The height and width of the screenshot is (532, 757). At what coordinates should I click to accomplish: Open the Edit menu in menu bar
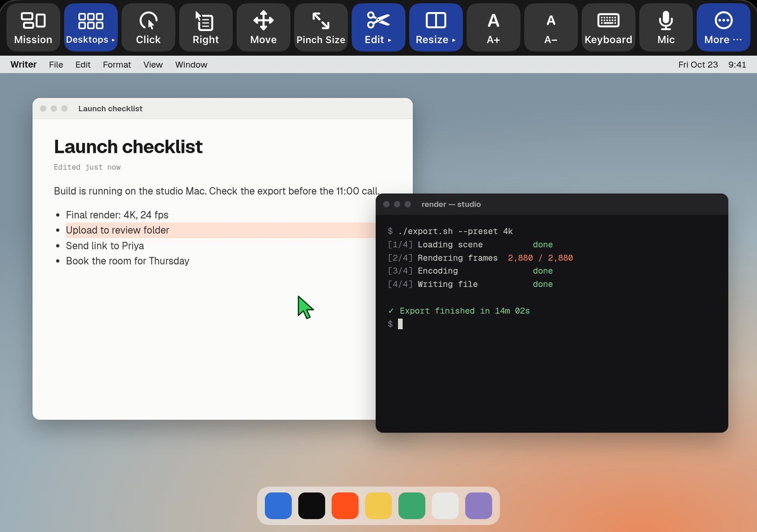coord(83,64)
